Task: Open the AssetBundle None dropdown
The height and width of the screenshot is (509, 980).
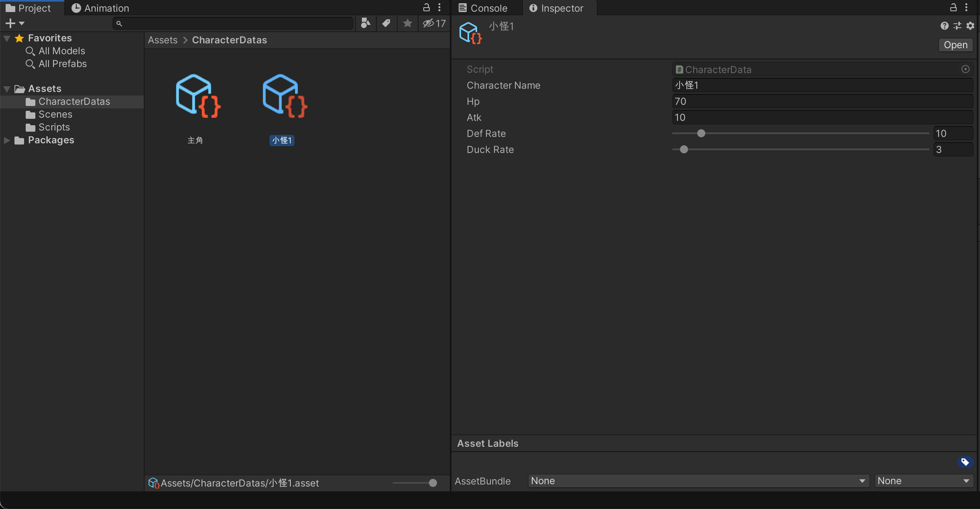Action: pos(698,481)
